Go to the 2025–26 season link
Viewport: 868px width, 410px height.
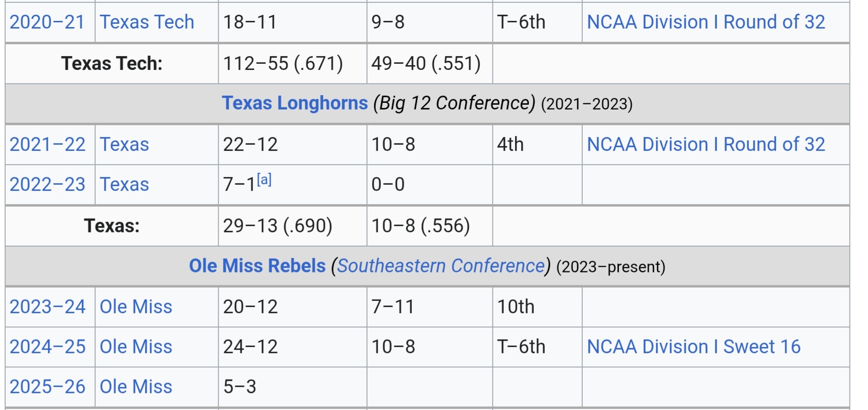pos(47,387)
